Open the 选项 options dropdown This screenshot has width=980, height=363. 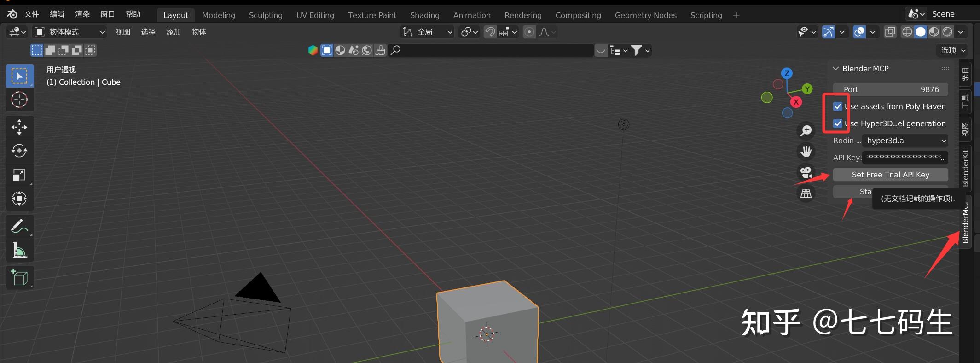coord(953,50)
